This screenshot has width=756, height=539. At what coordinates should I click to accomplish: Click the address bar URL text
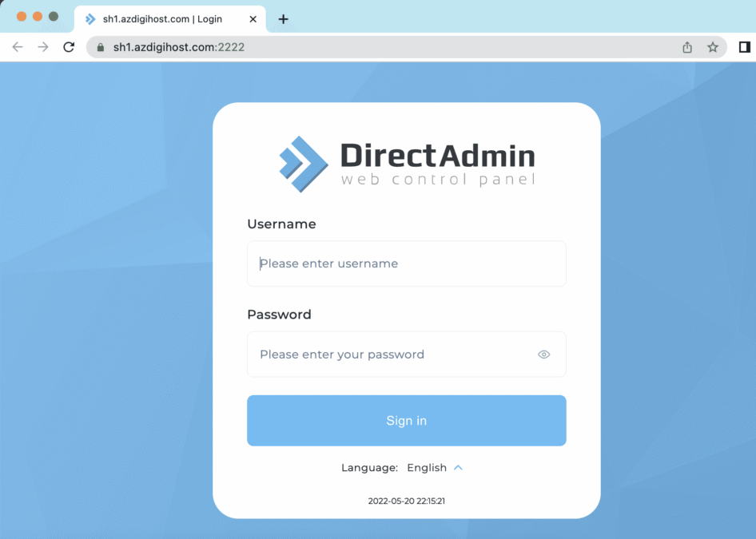pos(179,47)
